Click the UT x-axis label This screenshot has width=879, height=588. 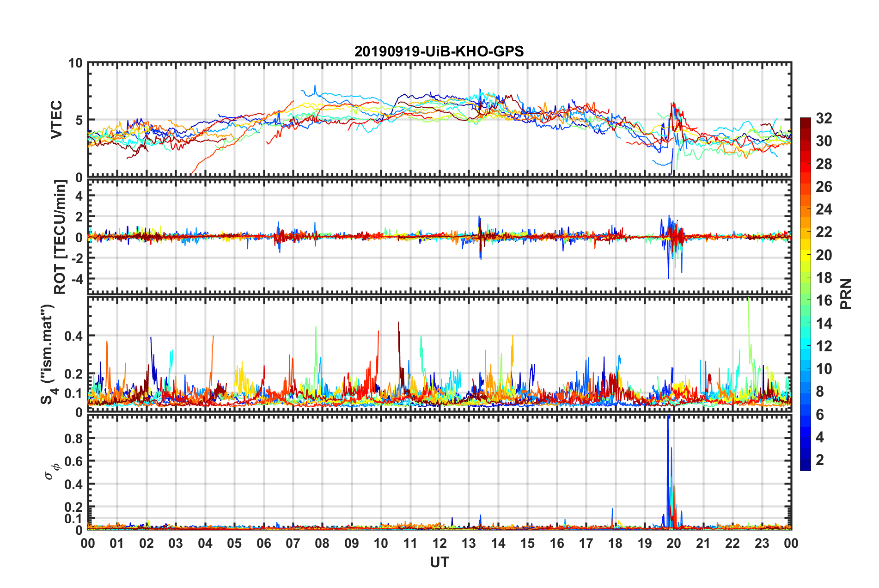click(439, 562)
